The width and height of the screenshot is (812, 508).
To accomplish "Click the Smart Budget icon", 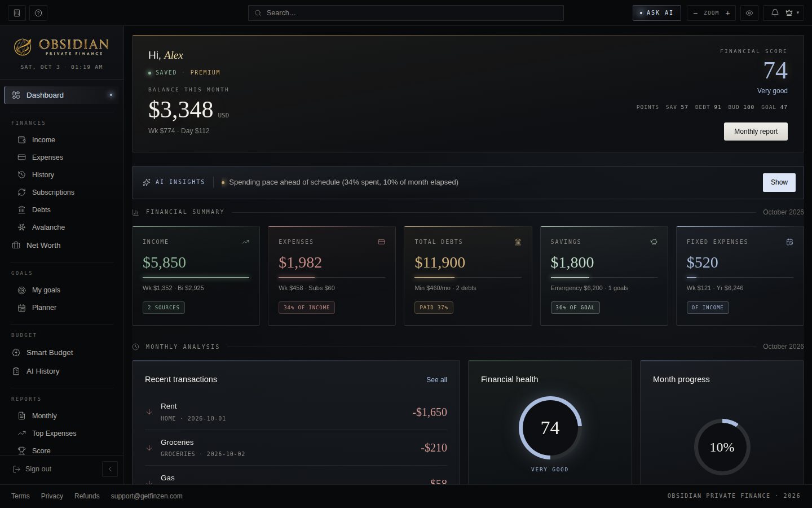I will click(16, 352).
